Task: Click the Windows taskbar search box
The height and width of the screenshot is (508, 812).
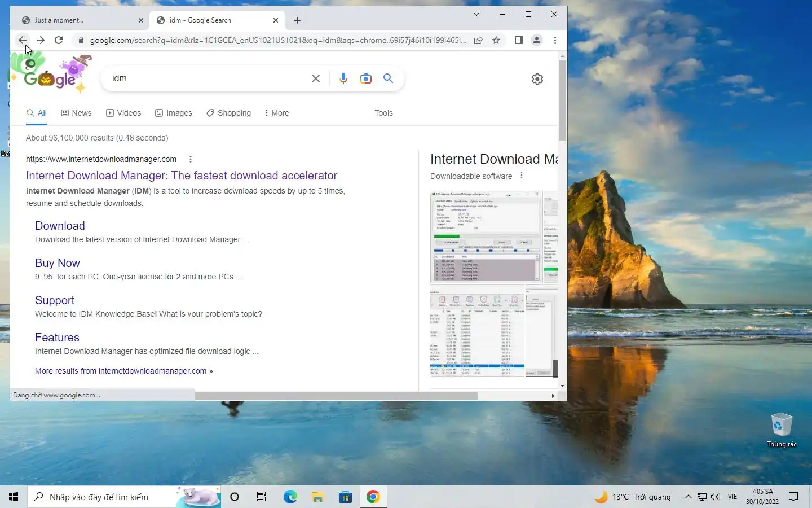Action: pos(124,497)
